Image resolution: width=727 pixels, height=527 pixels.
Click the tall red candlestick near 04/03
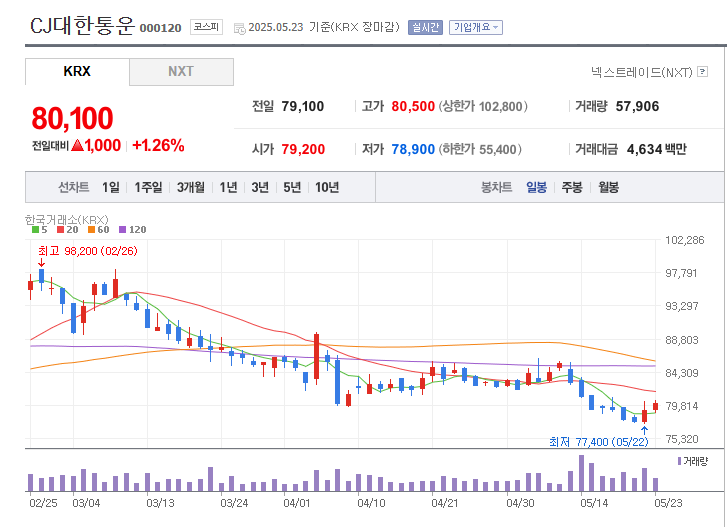coord(317,358)
